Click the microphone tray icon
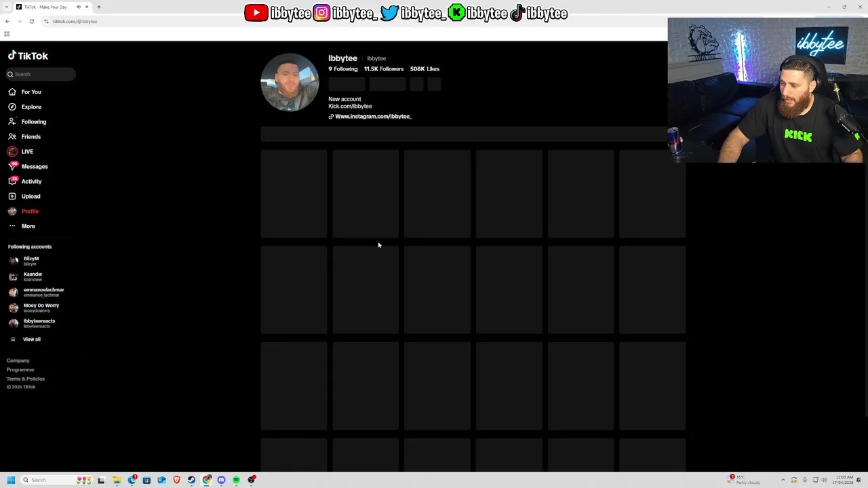 point(804,480)
